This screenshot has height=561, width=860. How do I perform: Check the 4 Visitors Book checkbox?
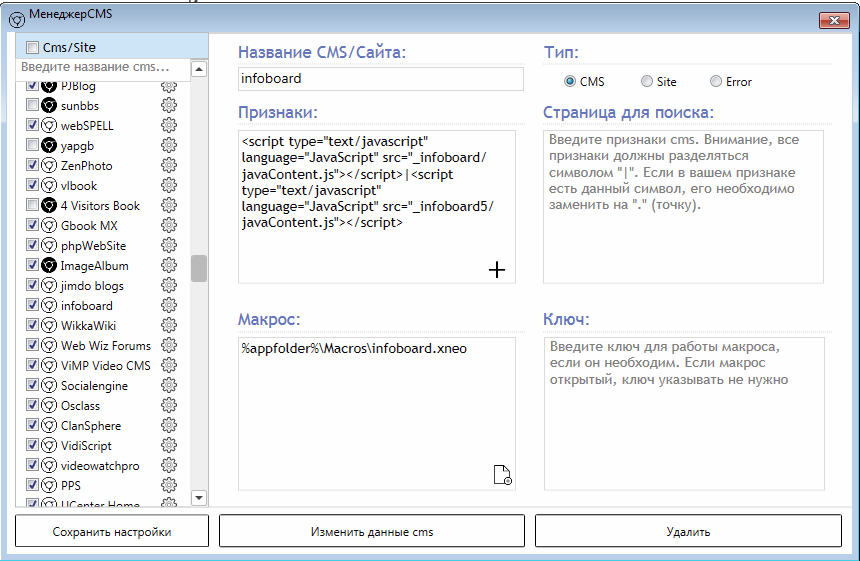(x=32, y=205)
